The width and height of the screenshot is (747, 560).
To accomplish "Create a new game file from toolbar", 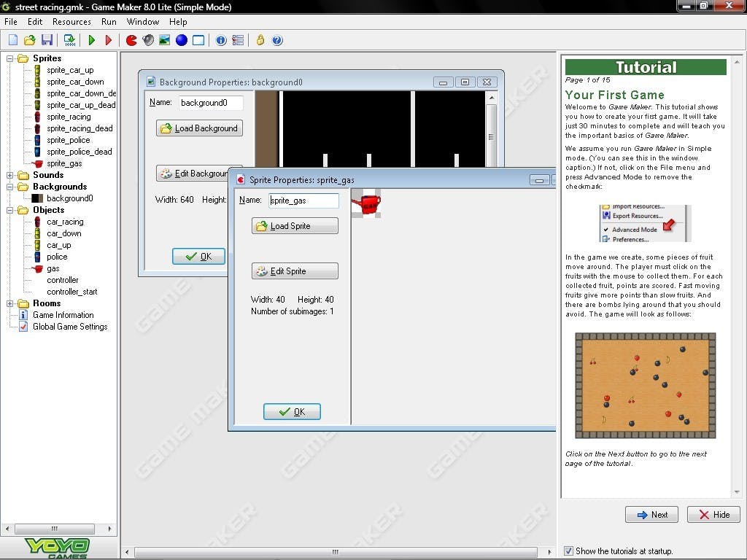I will point(13,41).
